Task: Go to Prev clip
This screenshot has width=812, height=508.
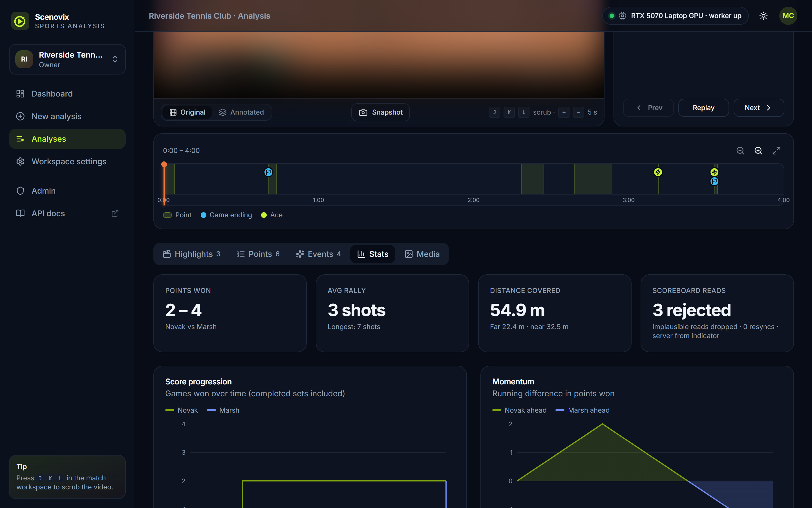Action: [x=648, y=108]
